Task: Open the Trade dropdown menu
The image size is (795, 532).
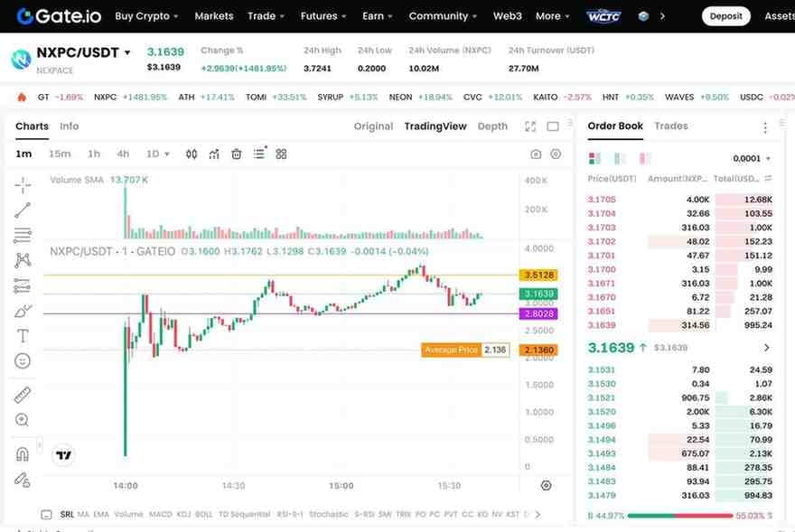Action: (x=266, y=16)
